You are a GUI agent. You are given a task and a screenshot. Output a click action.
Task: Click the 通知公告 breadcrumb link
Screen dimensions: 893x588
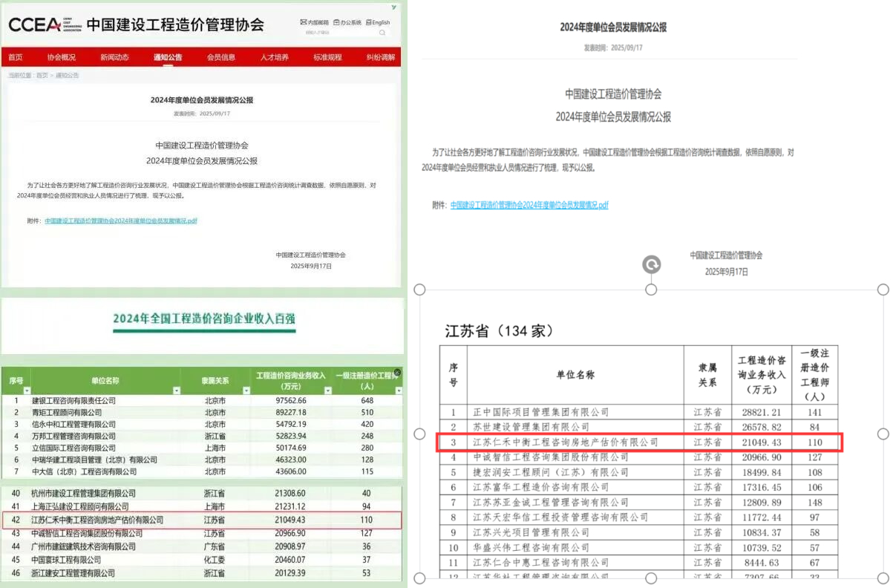(x=68, y=75)
